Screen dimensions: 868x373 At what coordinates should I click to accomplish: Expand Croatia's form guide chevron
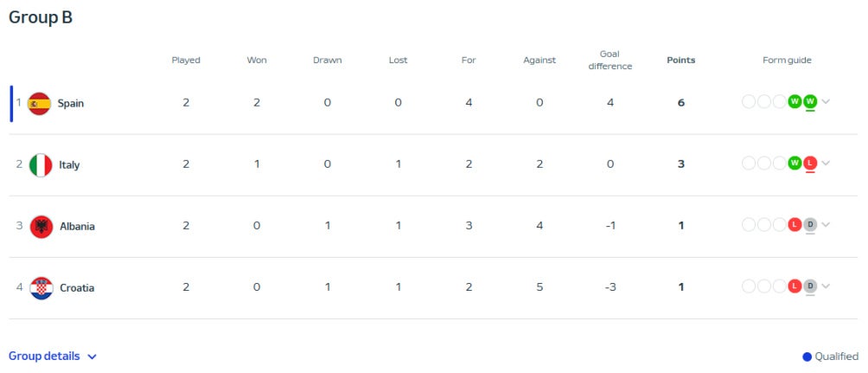click(827, 286)
